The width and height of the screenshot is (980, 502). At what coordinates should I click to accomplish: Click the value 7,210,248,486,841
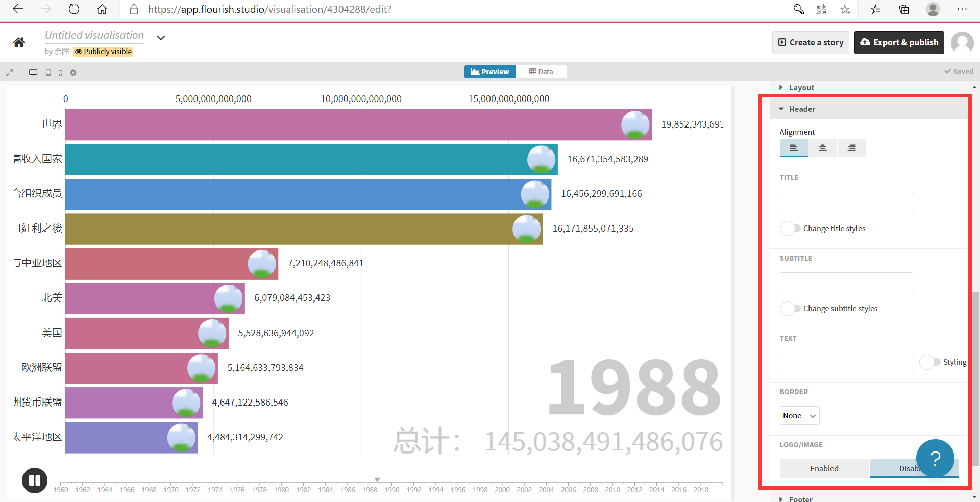[x=326, y=263]
